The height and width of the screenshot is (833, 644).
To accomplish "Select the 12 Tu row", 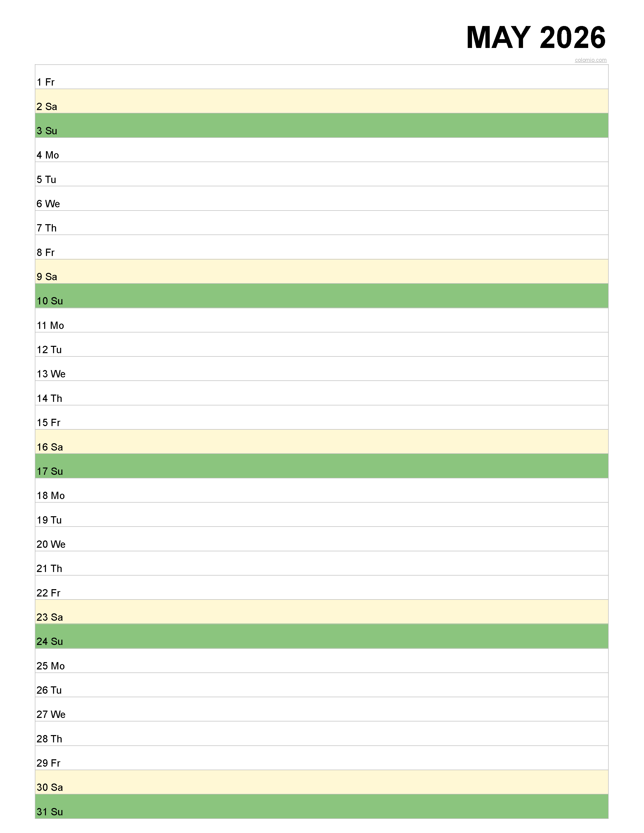I will click(321, 344).
